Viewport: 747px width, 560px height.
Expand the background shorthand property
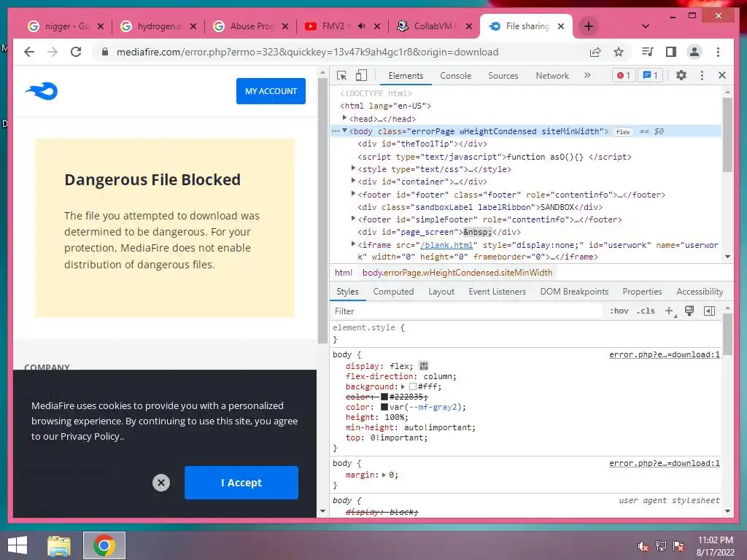click(403, 386)
